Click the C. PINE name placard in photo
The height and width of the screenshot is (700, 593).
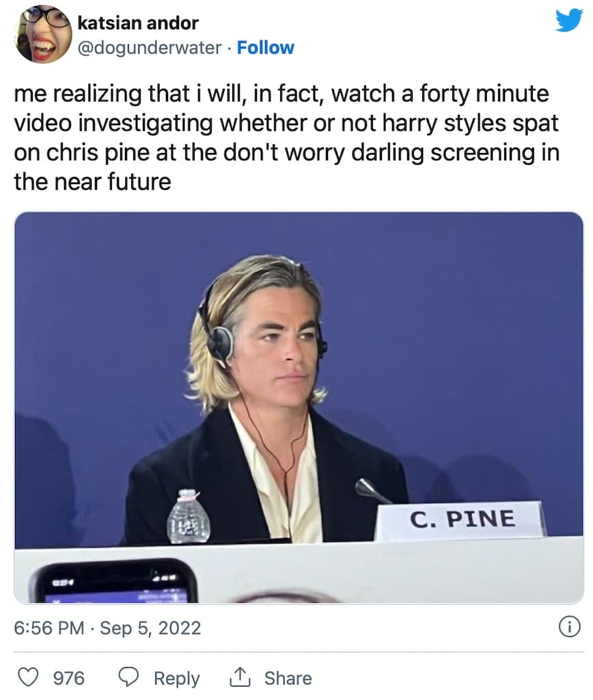(461, 520)
